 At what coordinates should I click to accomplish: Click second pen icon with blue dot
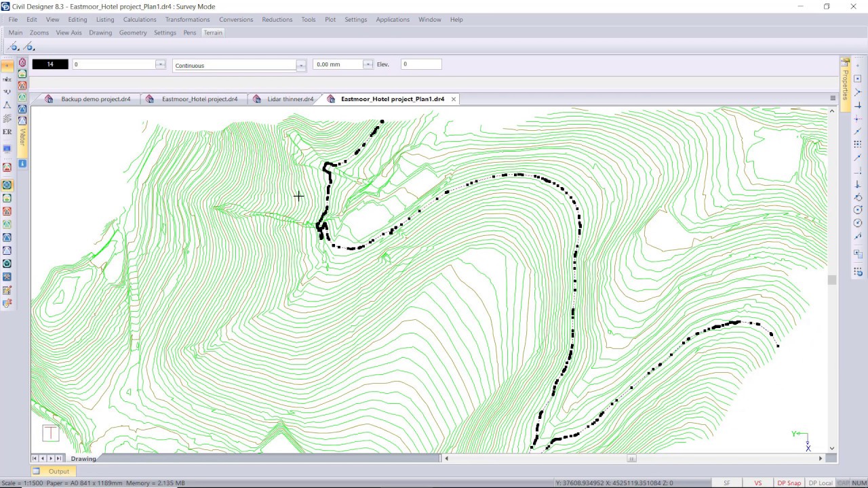click(28, 47)
